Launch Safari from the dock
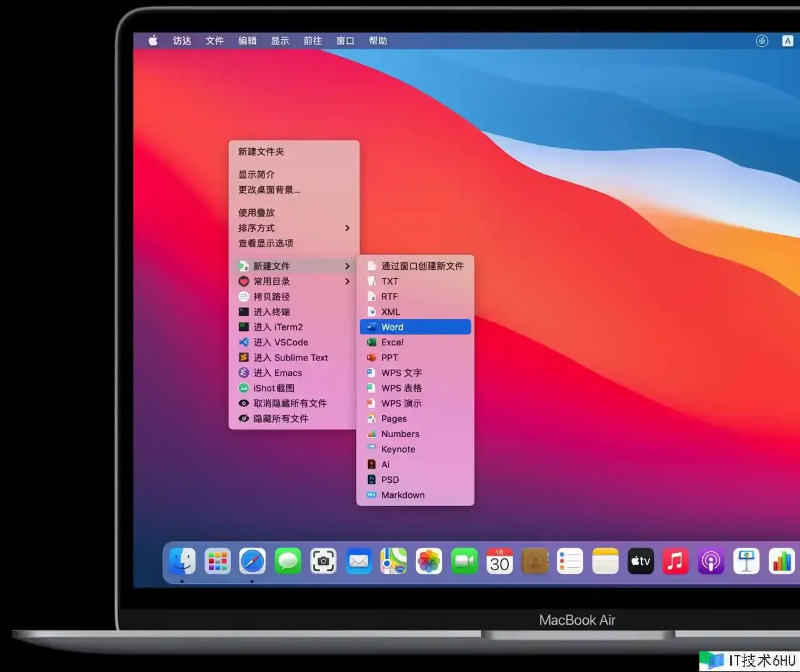Image resolution: width=800 pixels, height=672 pixels. (x=252, y=561)
